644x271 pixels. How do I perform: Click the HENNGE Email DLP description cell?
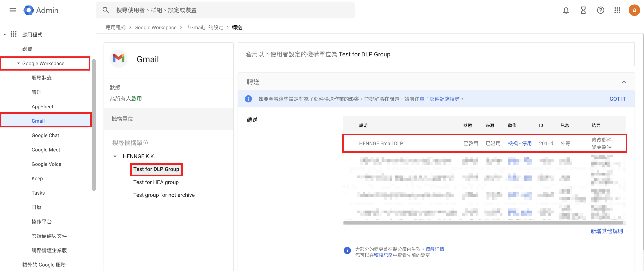coord(381,144)
